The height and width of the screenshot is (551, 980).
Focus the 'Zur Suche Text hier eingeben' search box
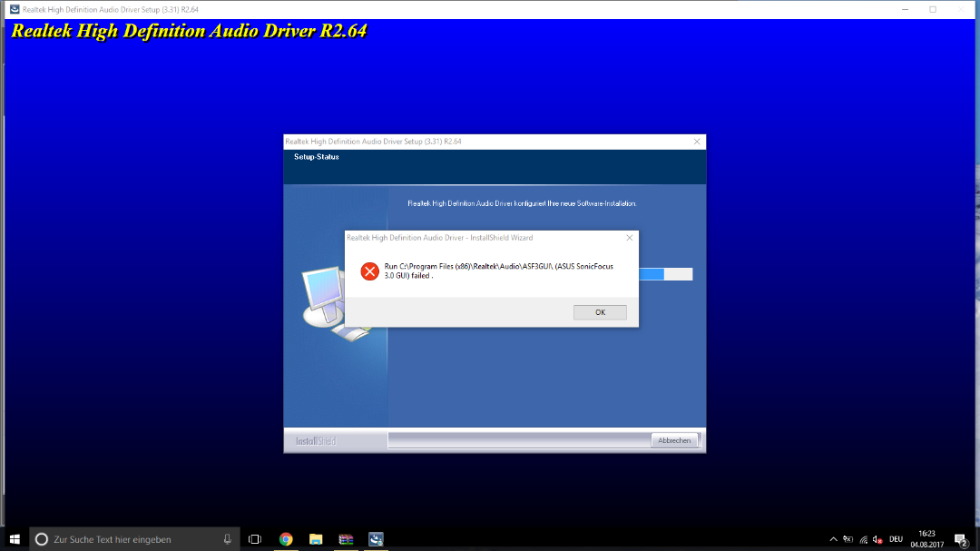point(134,539)
